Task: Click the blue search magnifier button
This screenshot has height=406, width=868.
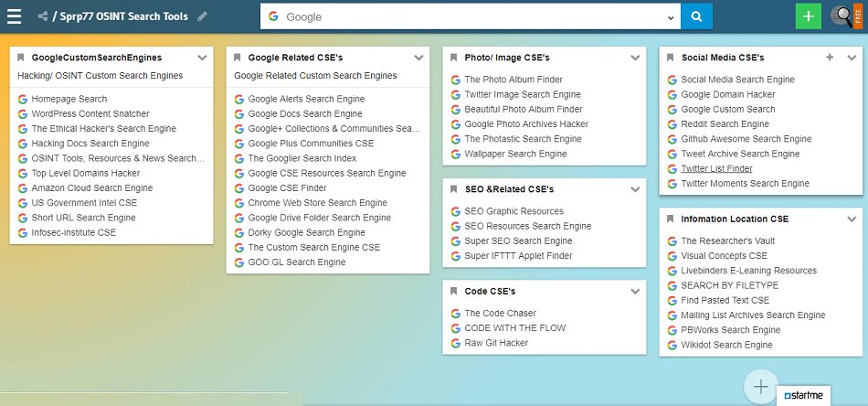Action: (x=697, y=16)
